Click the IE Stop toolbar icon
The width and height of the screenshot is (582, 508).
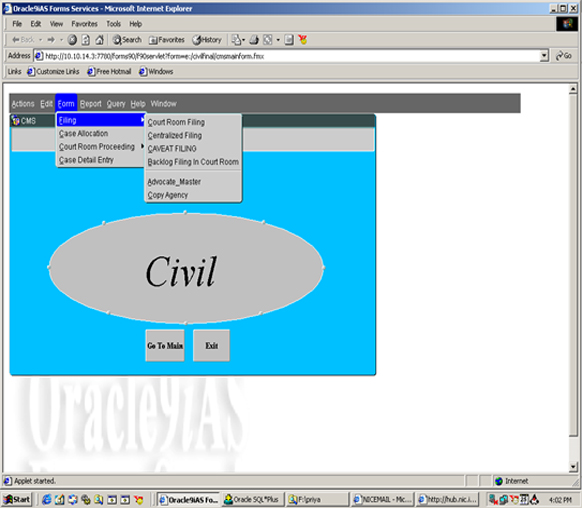pos(72,40)
